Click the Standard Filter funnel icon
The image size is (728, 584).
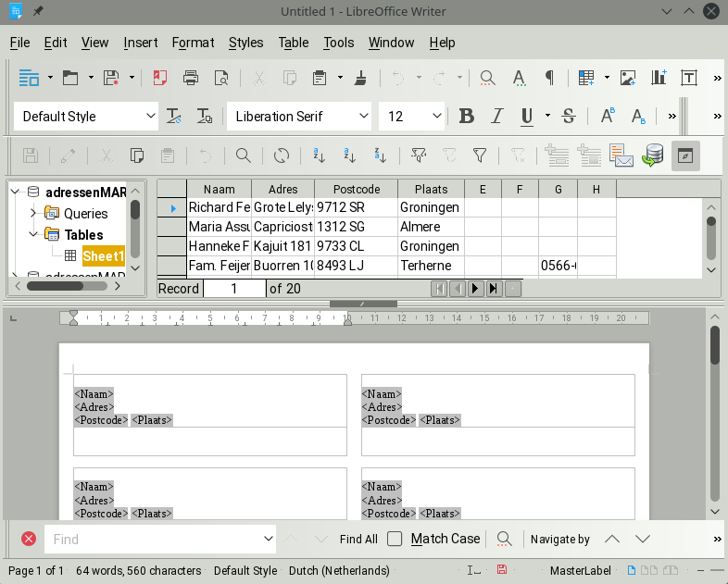480,155
